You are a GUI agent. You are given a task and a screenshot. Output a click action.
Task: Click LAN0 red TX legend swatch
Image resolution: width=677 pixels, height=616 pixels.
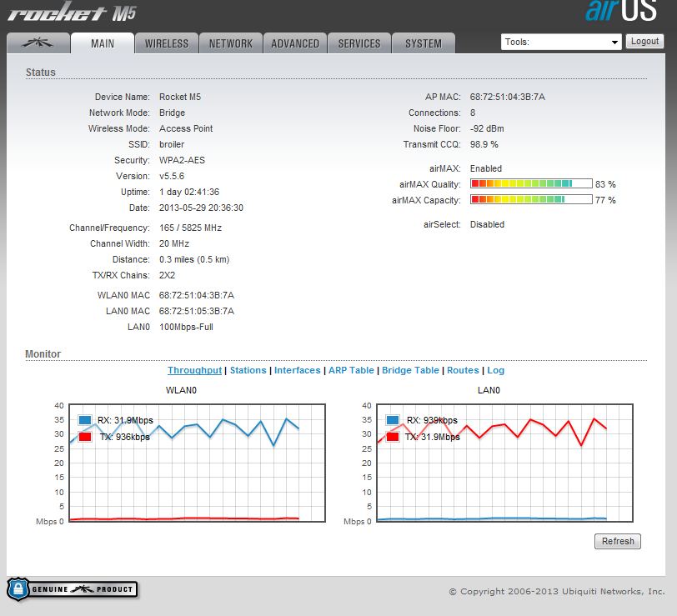pyautogui.click(x=393, y=437)
